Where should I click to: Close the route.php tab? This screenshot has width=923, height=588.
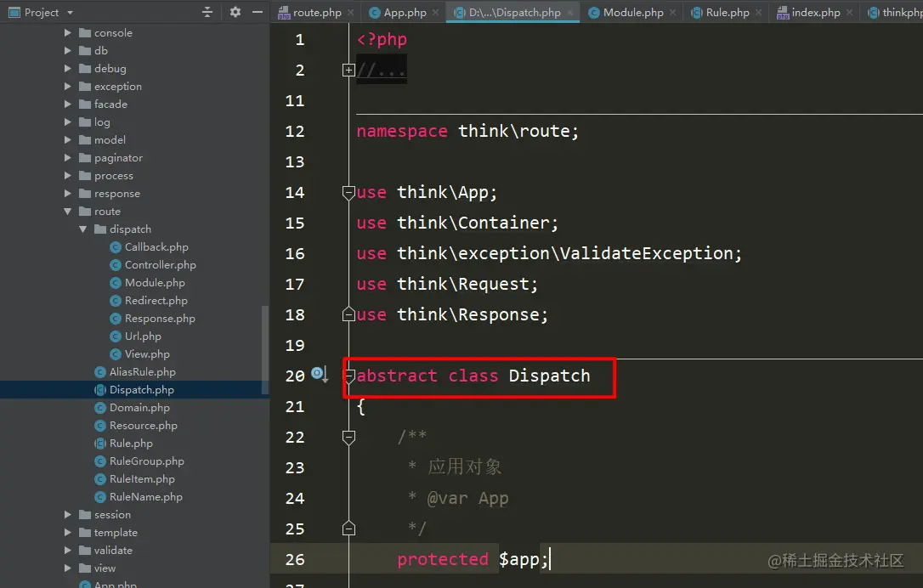coord(351,13)
